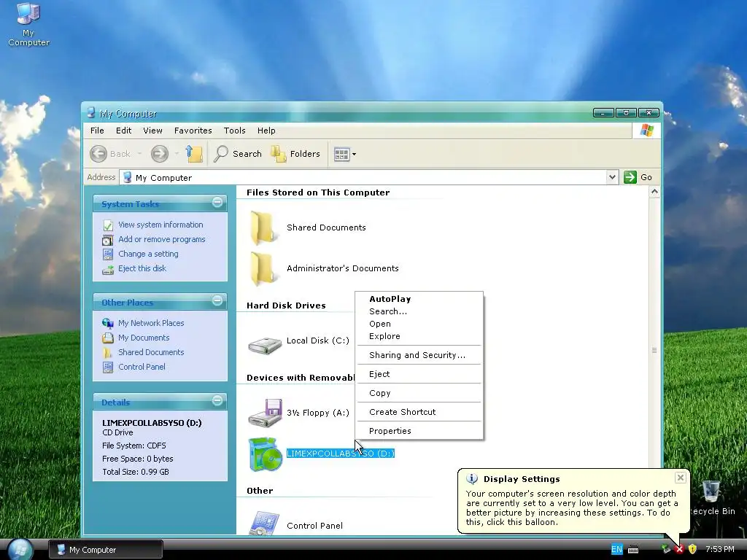This screenshot has height=560, width=747.
Task: Select the 3½ Floppy (A:) drive icon
Action: tap(265, 413)
